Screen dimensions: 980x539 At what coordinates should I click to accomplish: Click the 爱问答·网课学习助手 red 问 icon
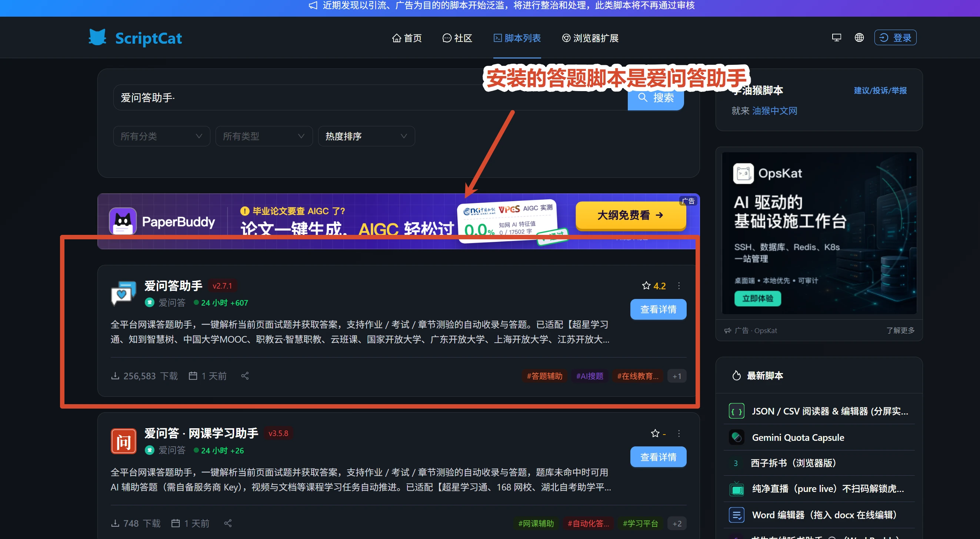pos(124,441)
